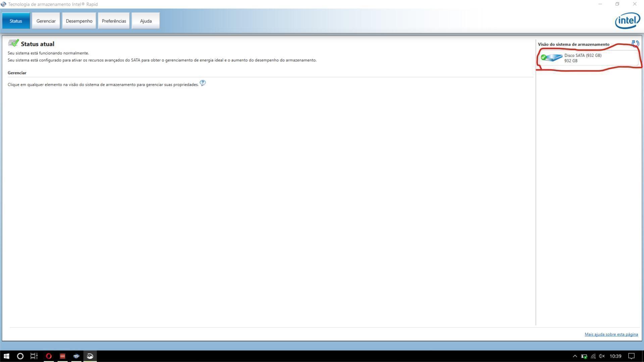644x362 pixels.
Task: Click the muted volume tray icon
Action: (602, 356)
